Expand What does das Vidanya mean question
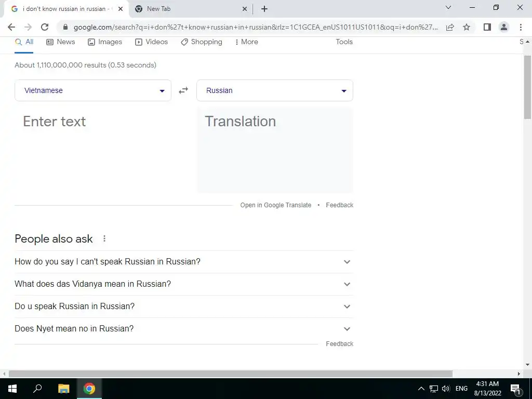The image size is (532, 399). (184, 284)
